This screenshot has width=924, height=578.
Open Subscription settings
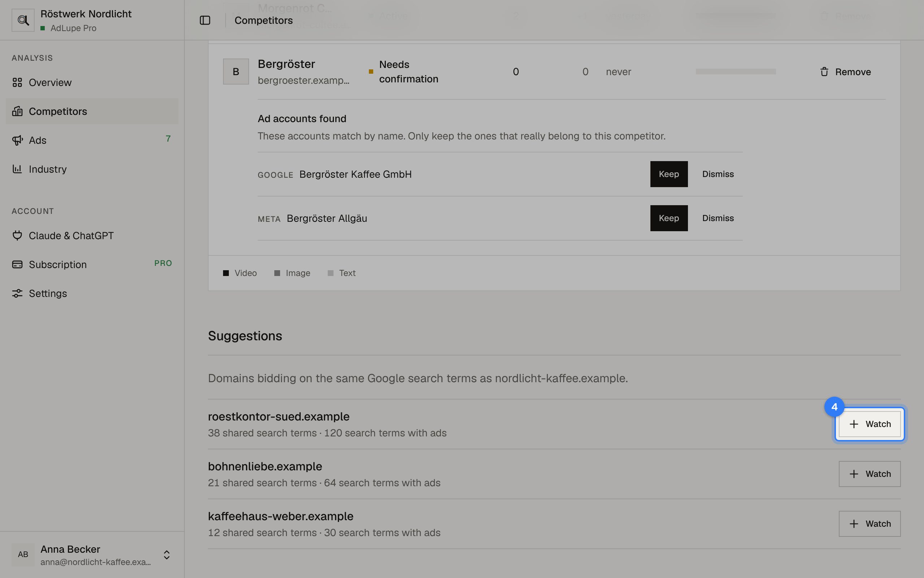coord(92,264)
